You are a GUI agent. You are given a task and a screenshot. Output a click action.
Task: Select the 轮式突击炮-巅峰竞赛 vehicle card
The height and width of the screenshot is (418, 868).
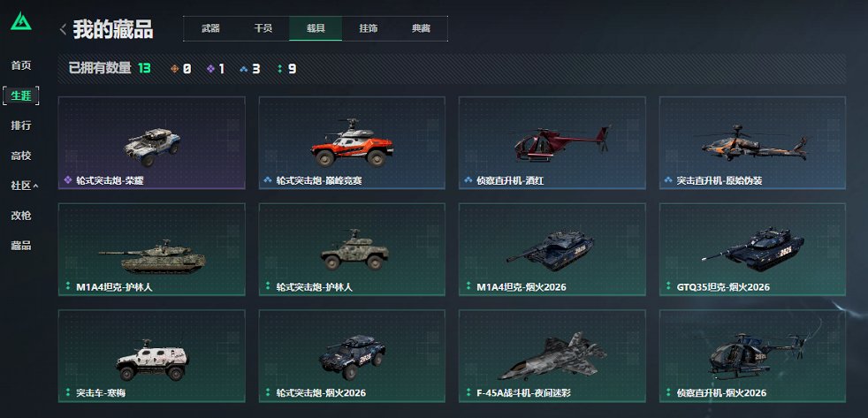point(352,143)
